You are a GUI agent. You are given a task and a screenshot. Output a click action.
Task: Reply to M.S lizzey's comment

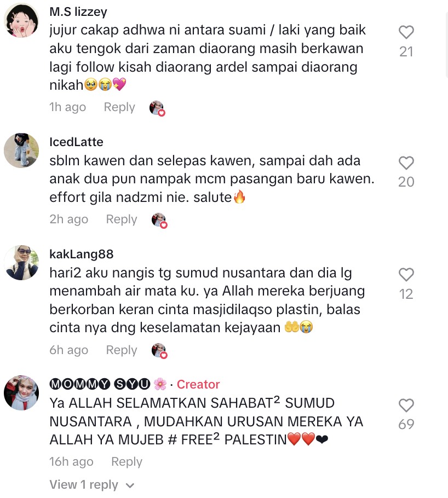pyautogui.click(x=119, y=107)
